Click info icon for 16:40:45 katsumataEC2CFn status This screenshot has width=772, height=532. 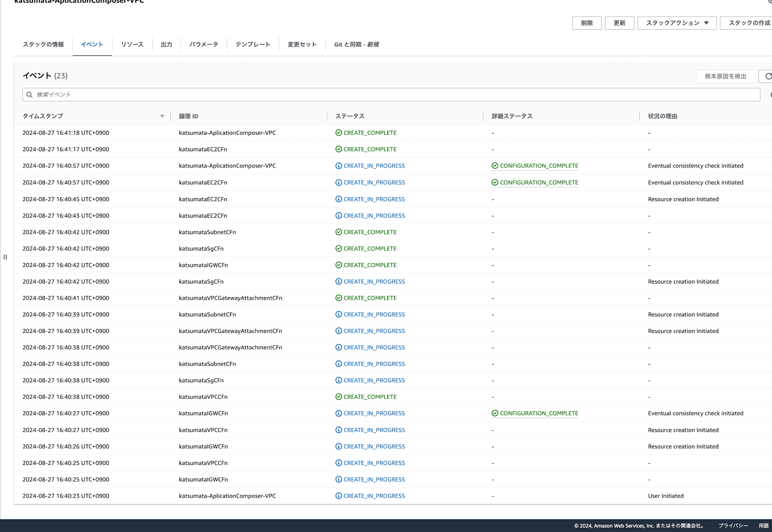coord(339,199)
